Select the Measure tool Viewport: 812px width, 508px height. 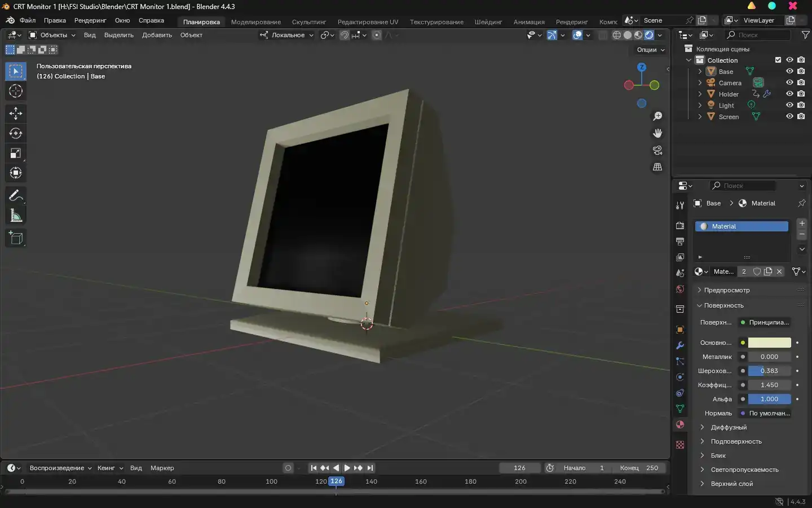tap(16, 216)
